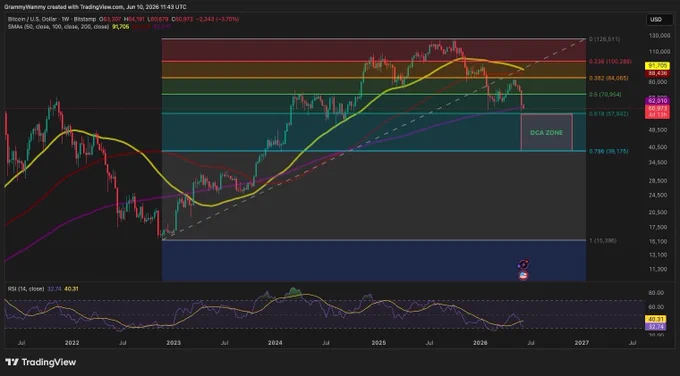680x376 pixels.
Task: Click the 17,500 price axis label
Action: (659, 227)
